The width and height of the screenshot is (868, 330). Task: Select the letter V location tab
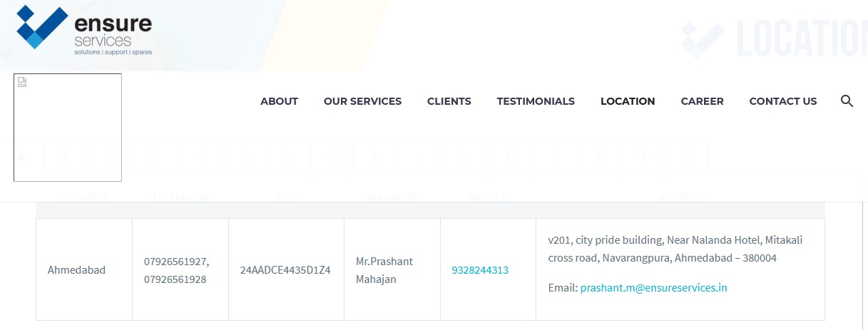pyautogui.click(x=687, y=156)
